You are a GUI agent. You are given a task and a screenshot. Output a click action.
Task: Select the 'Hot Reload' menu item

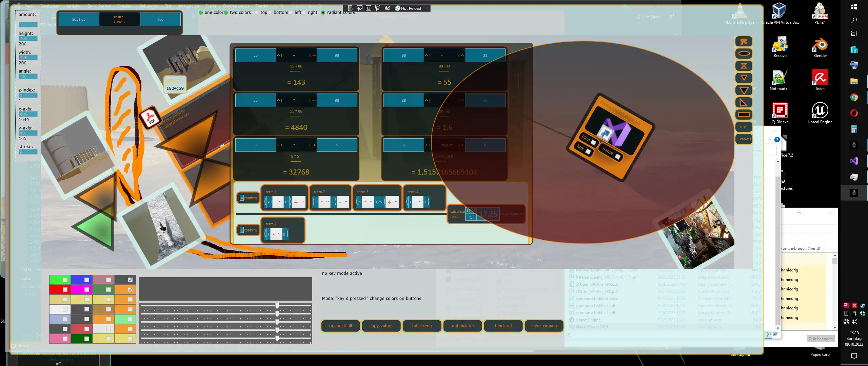pyautogui.click(x=409, y=8)
